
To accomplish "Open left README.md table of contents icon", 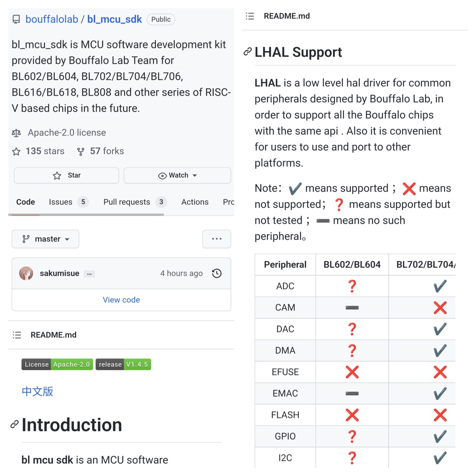I will coord(17,335).
